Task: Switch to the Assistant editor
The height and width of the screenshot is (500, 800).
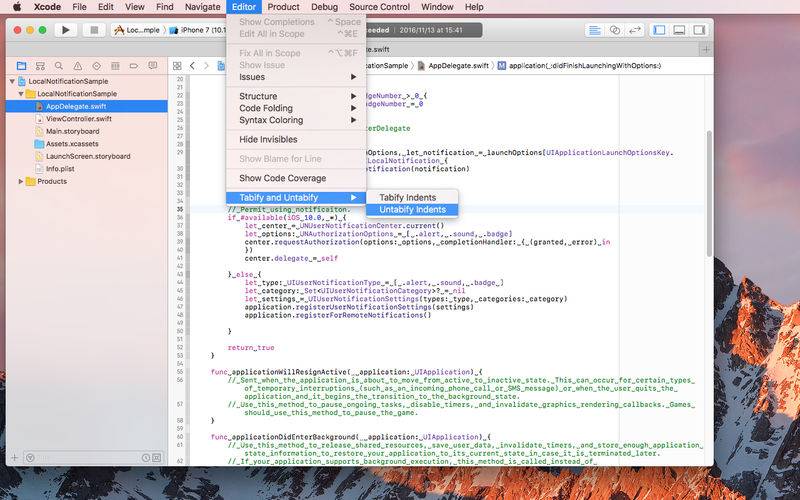Action: click(x=615, y=30)
